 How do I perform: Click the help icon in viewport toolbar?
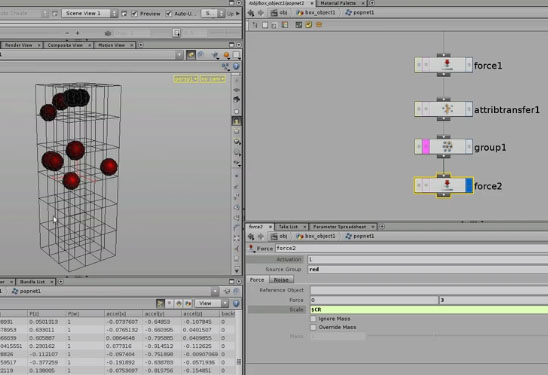click(x=236, y=66)
